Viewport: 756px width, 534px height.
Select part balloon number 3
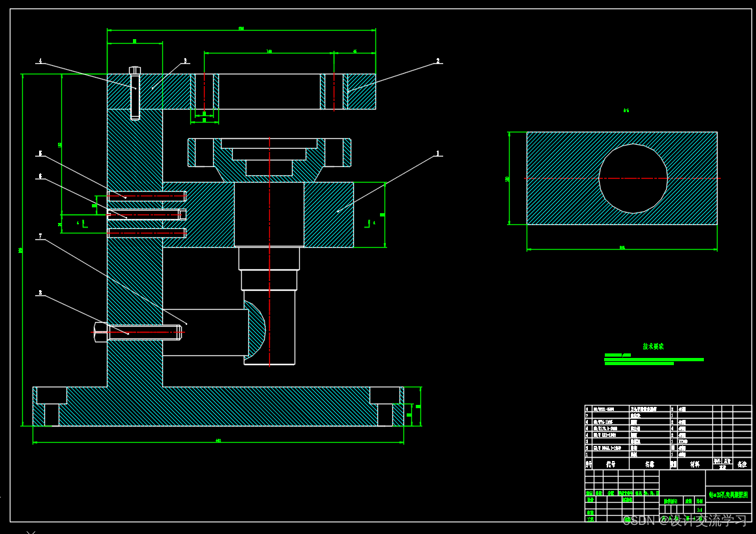pos(185,61)
